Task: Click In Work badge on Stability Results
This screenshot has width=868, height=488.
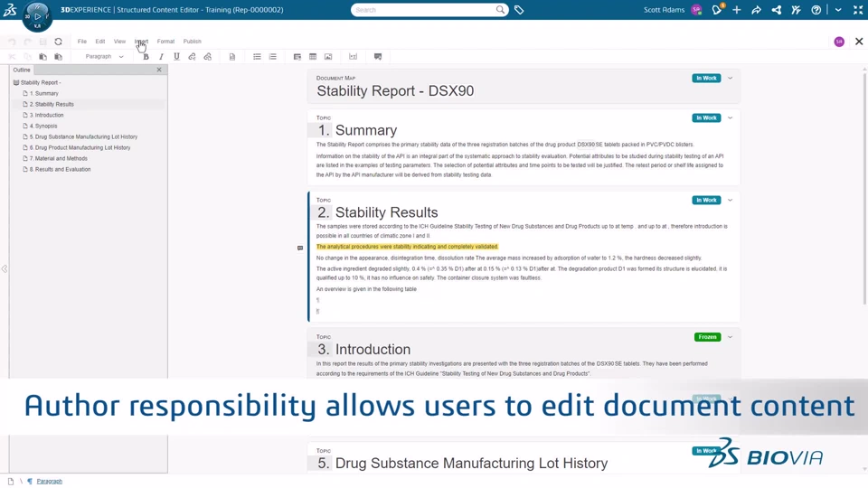Action: coord(706,201)
